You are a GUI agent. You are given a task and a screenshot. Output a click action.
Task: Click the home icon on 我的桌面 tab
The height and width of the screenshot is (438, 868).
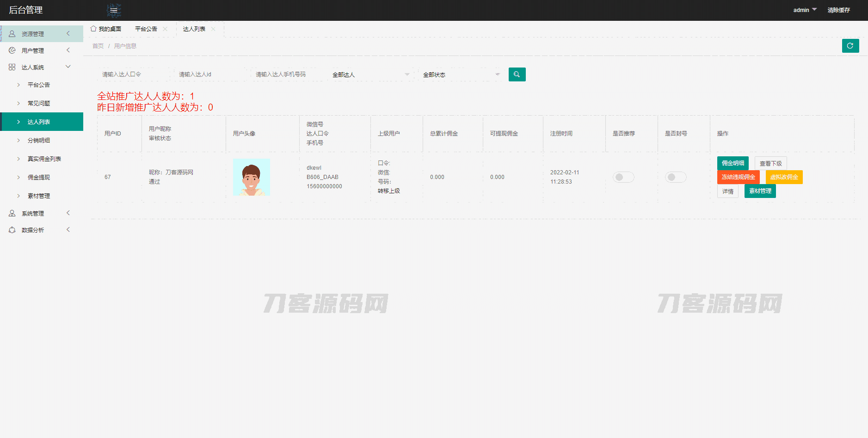click(x=93, y=29)
